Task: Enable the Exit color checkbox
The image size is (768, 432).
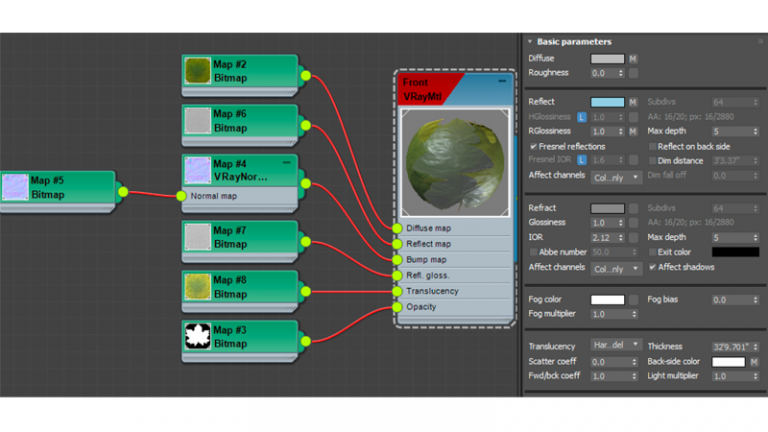Action: (652, 252)
